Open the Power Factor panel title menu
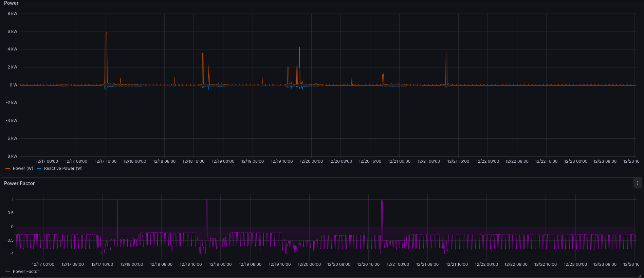The width and height of the screenshot is (644, 278). pos(19,183)
